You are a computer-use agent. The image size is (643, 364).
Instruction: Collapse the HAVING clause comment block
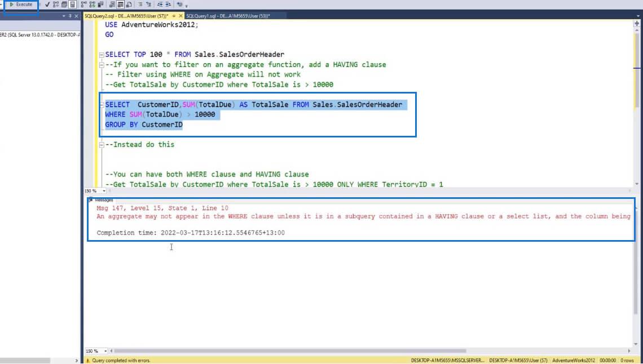[102, 65]
